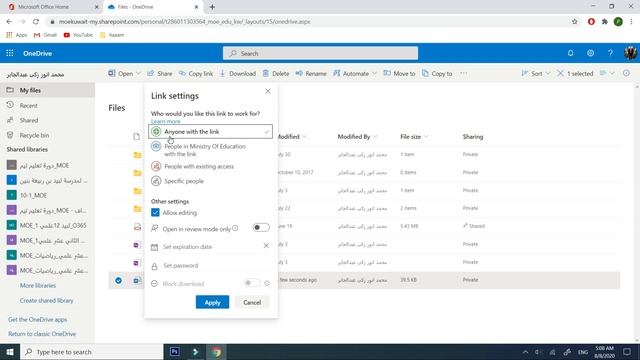Open the settings gear in header
This screenshot has height=360, width=640.
tap(590, 53)
